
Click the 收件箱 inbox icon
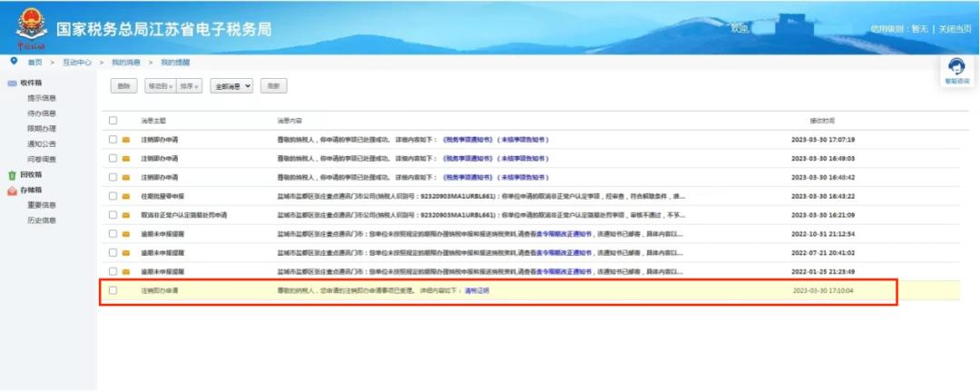tap(12, 83)
